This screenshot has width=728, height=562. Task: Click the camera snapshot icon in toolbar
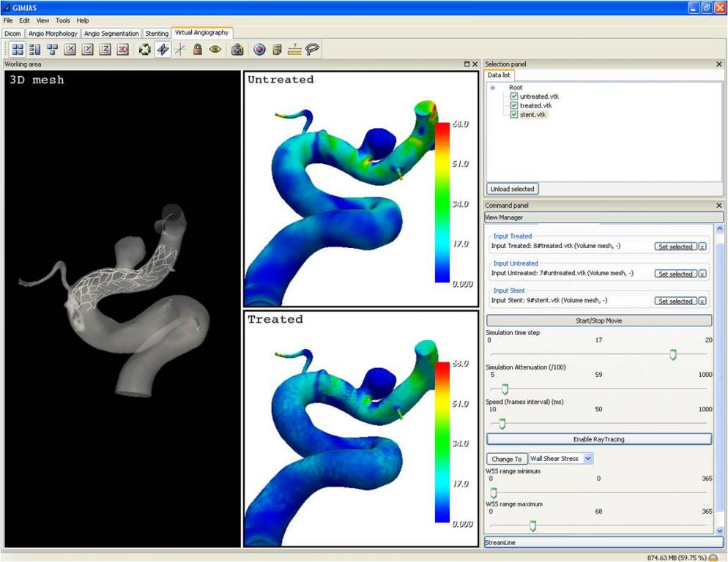point(237,49)
